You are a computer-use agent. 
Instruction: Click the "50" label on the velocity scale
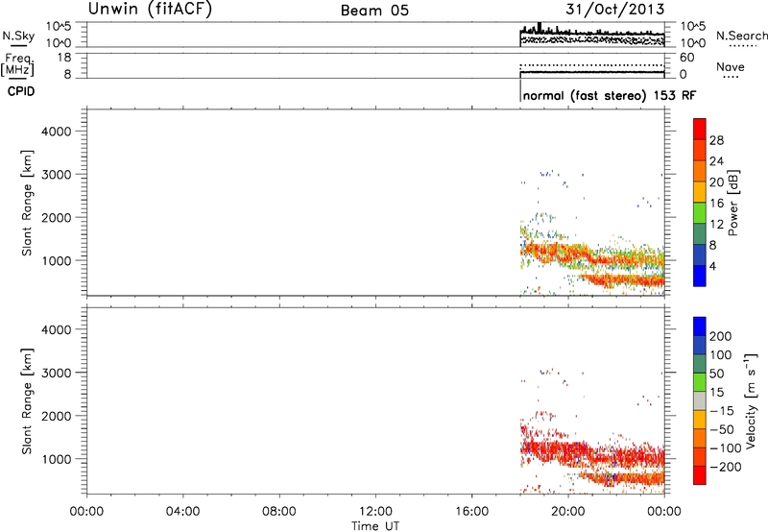point(717,374)
